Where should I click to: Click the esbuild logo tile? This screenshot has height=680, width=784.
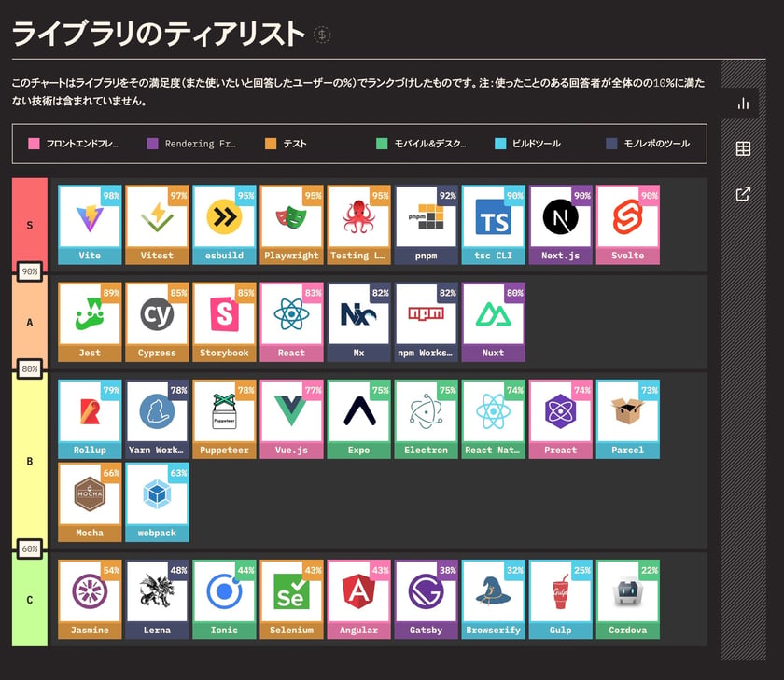(x=224, y=225)
